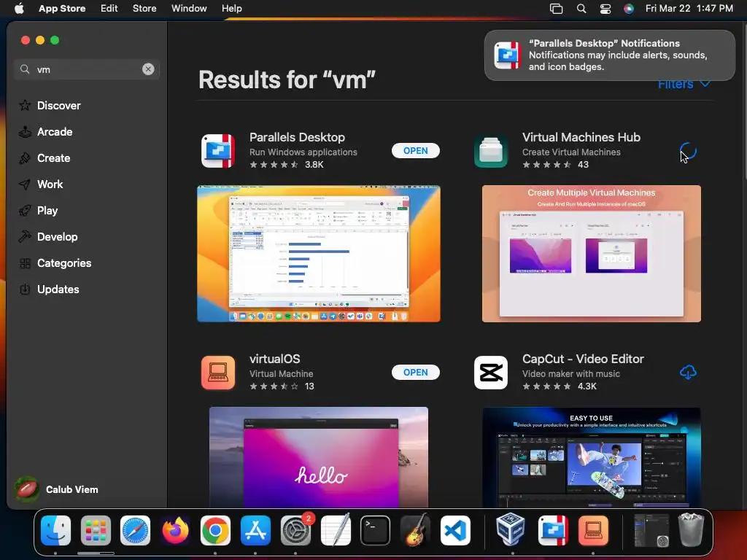Click the Virtual Machines Hub download progress spinner

(x=688, y=152)
